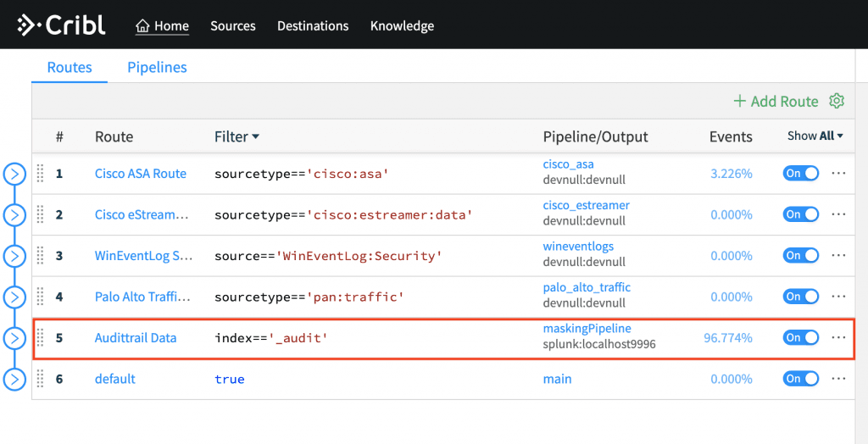Image resolution: width=868 pixels, height=444 pixels.
Task: Open route settings gear icon
Action: [x=837, y=101]
